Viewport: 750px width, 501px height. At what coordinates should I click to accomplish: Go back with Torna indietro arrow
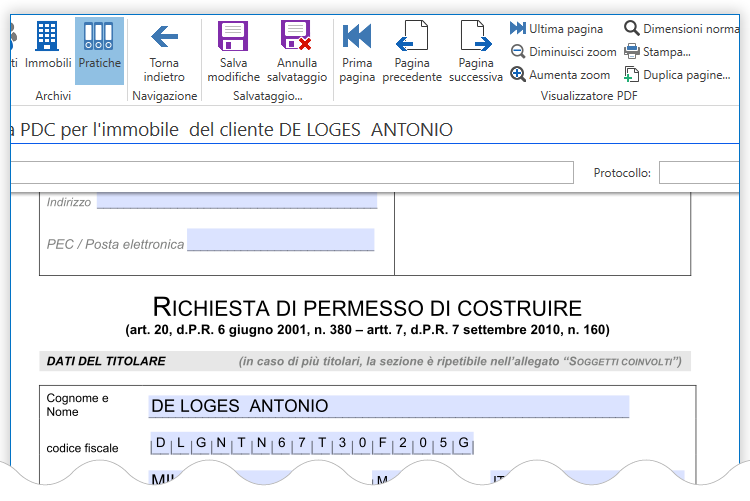pyautogui.click(x=164, y=51)
